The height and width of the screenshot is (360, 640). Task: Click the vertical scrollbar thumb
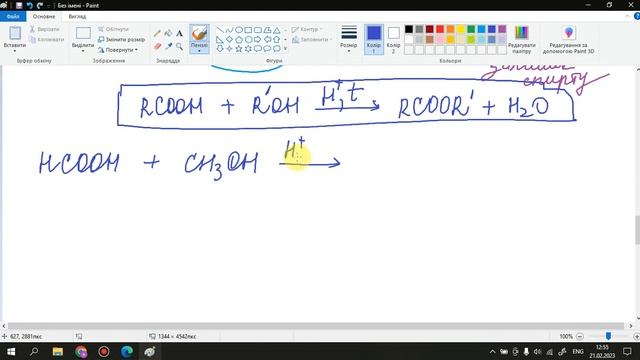637,230
